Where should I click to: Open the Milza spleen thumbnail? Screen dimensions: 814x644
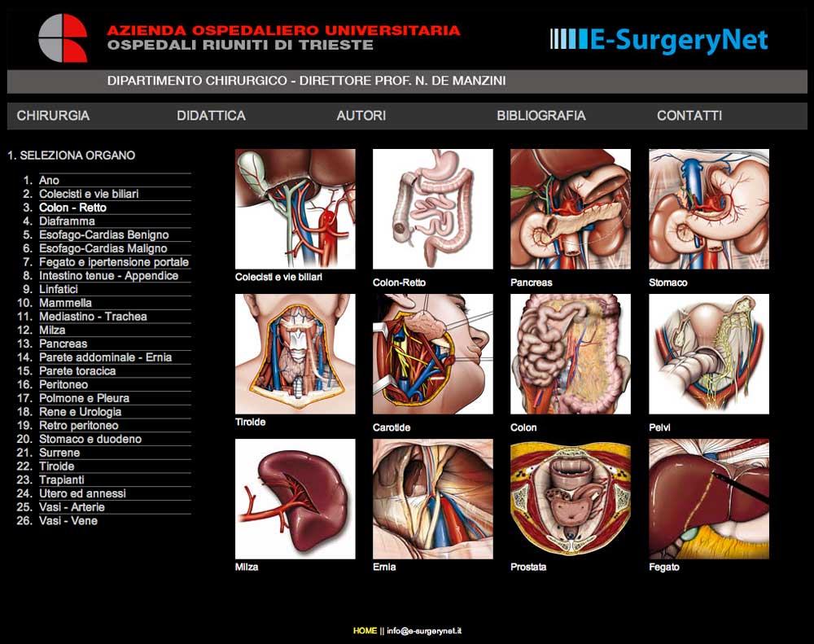pos(295,498)
